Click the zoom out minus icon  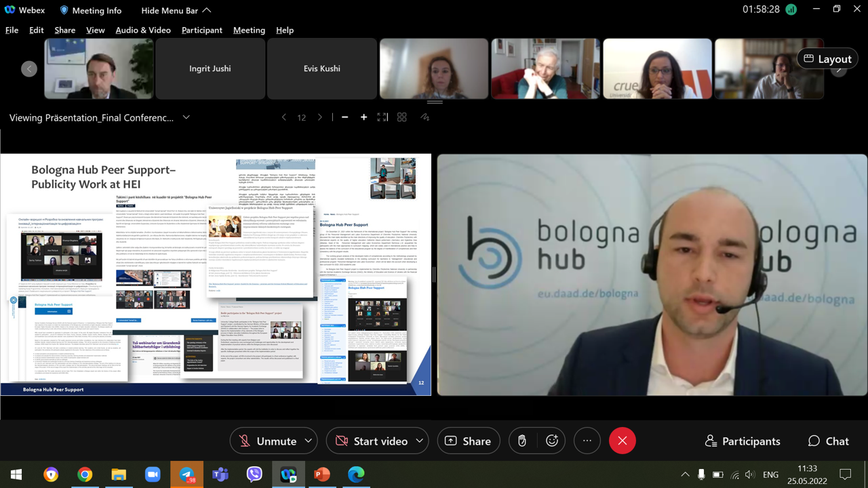point(344,117)
